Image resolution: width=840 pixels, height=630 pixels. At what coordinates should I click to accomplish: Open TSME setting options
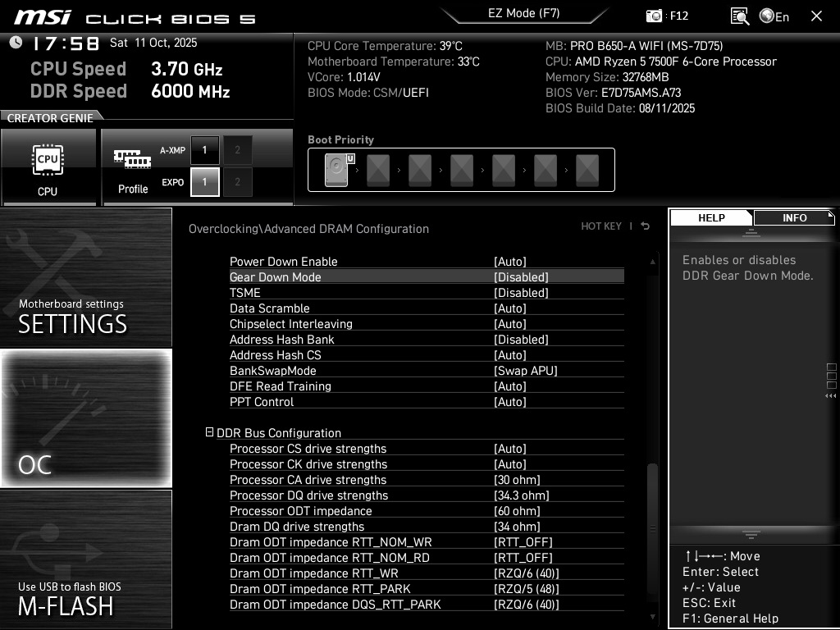[521, 293]
